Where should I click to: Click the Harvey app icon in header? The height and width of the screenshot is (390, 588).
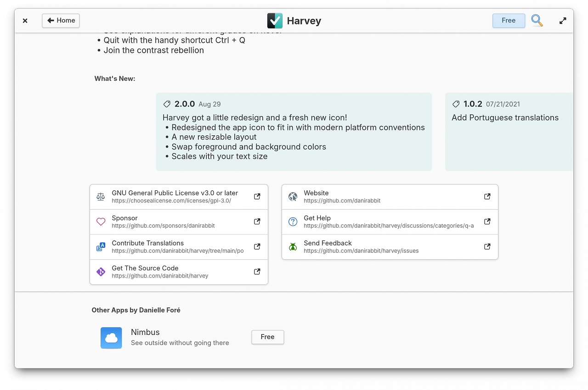275,21
